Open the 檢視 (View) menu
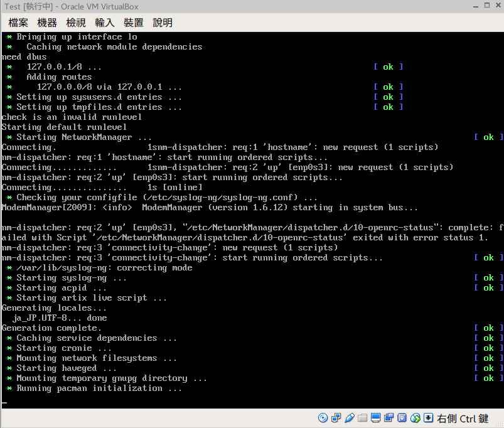 click(76, 23)
